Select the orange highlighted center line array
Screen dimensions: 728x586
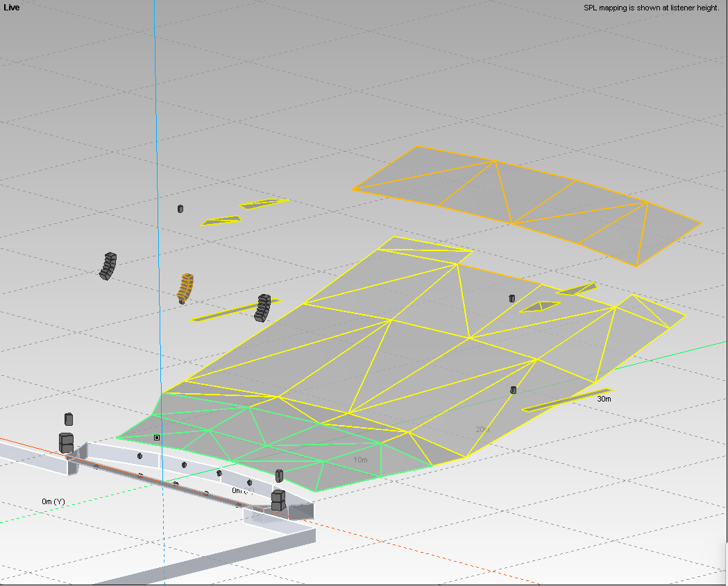[x=185, y=286]
